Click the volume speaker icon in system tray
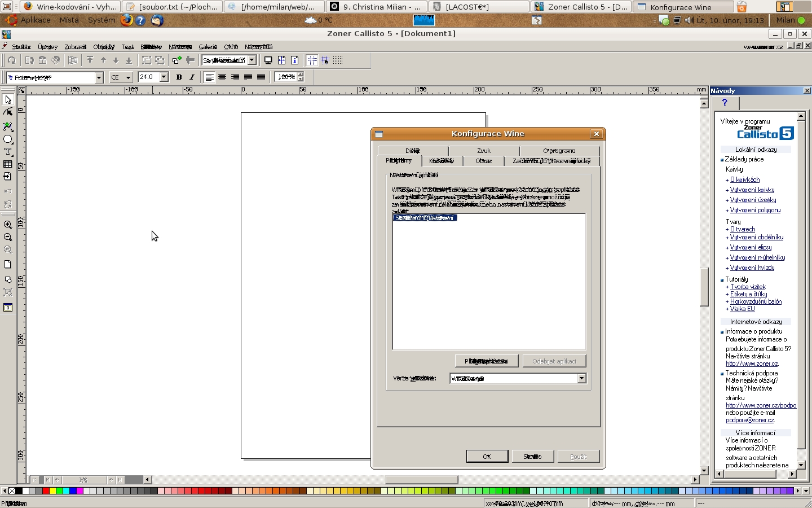Screen dimensions: 812x508 (x=689, y=20)
